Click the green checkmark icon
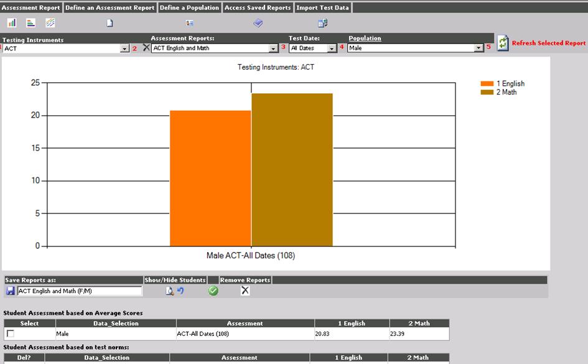 213,291
